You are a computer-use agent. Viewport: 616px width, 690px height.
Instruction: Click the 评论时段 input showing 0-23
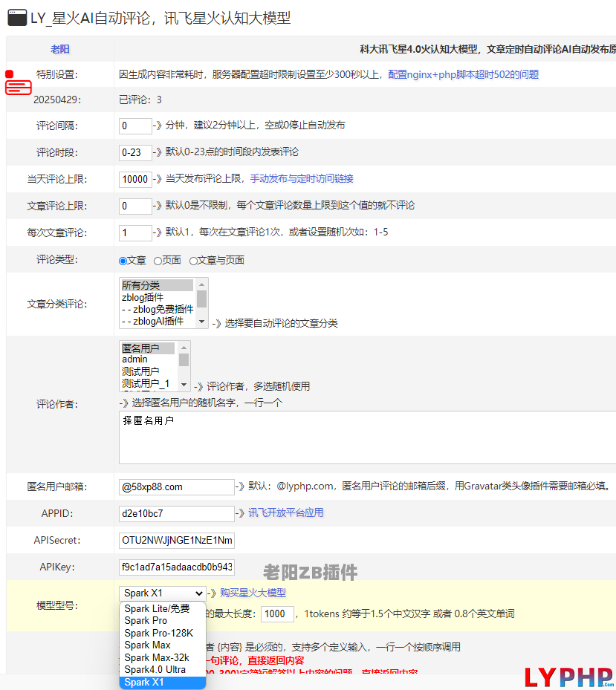pos(135,153)
